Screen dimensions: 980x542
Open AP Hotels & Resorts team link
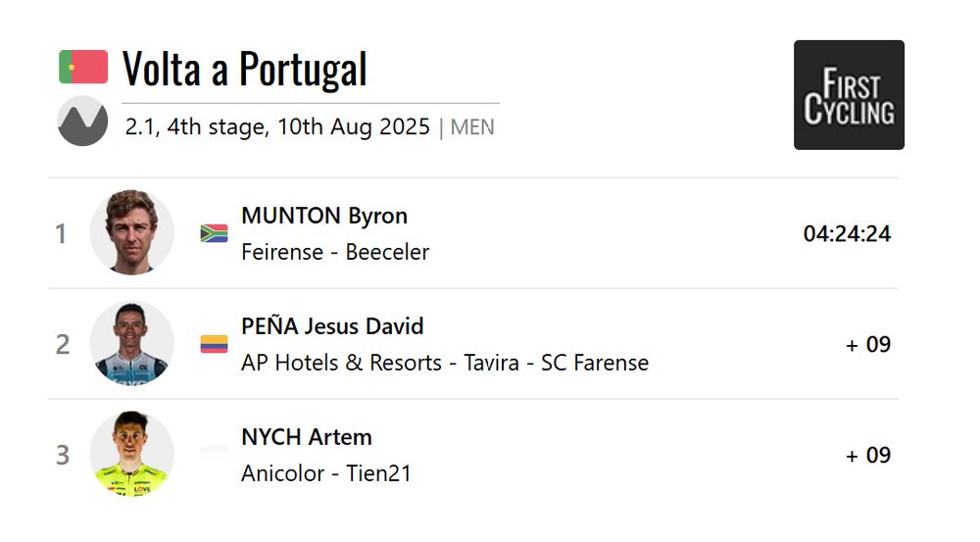click(x=445, y=363)
